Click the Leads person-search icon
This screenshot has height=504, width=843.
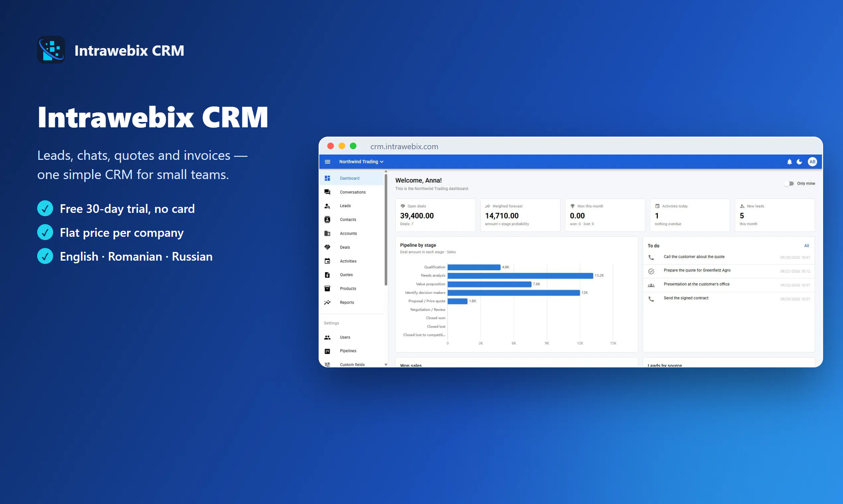(327, 206)
